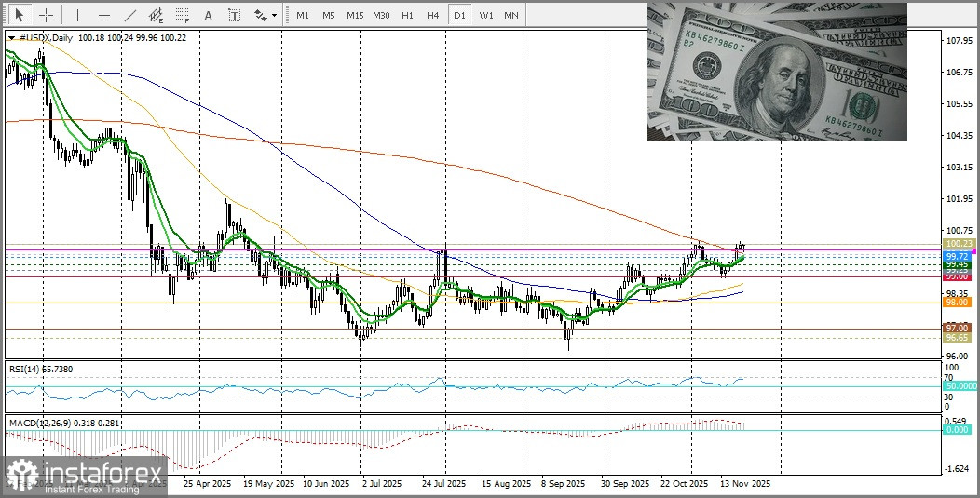
Task: Click the Arrows objects tool icon
Action: coord(261,14)
